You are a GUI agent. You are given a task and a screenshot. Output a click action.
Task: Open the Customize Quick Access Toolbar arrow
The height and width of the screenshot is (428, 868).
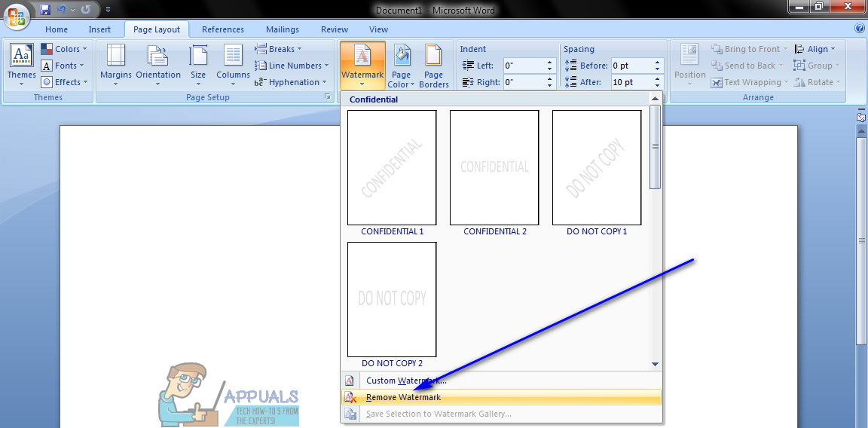pyautogui.click(x=108, y=9)
